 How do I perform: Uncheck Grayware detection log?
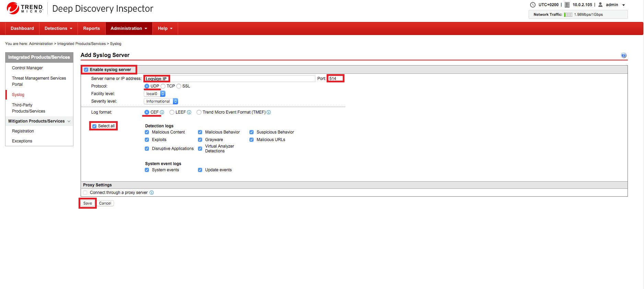click(x=200, y=140)
